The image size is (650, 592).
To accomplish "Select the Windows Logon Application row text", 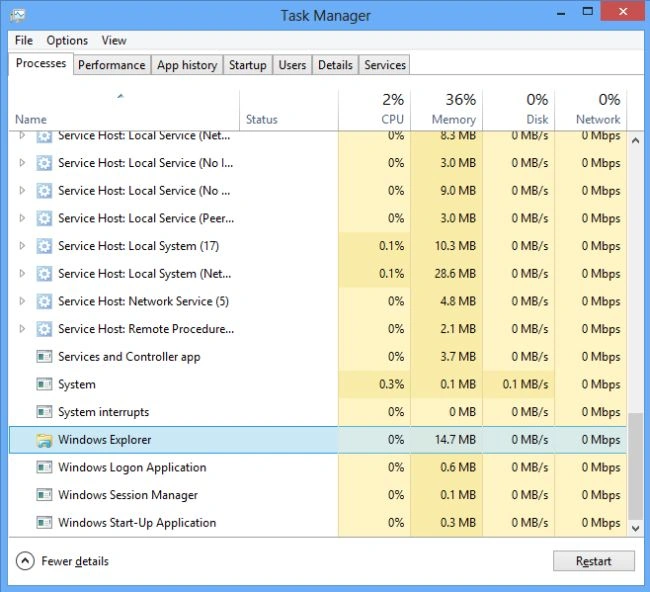I will click(x=132, y=468).
